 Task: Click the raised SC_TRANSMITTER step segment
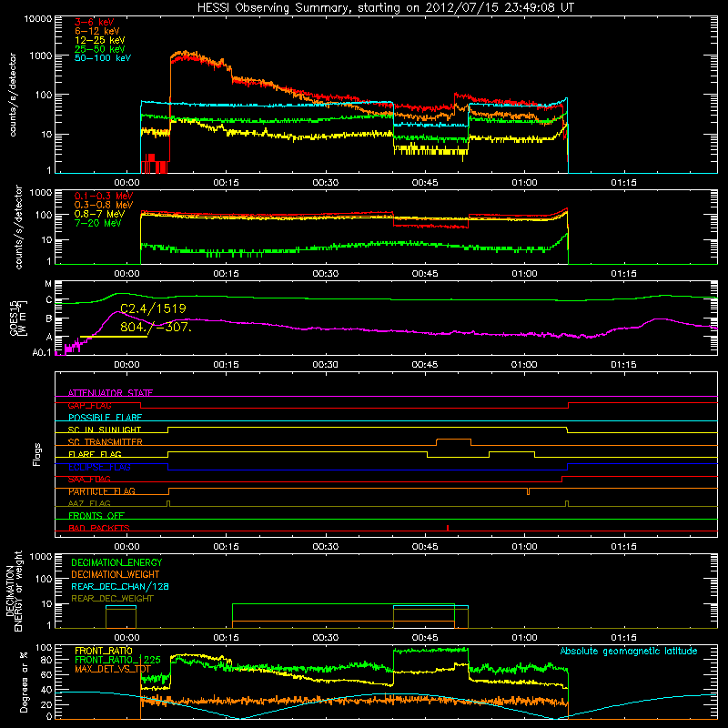click(453, 440)
